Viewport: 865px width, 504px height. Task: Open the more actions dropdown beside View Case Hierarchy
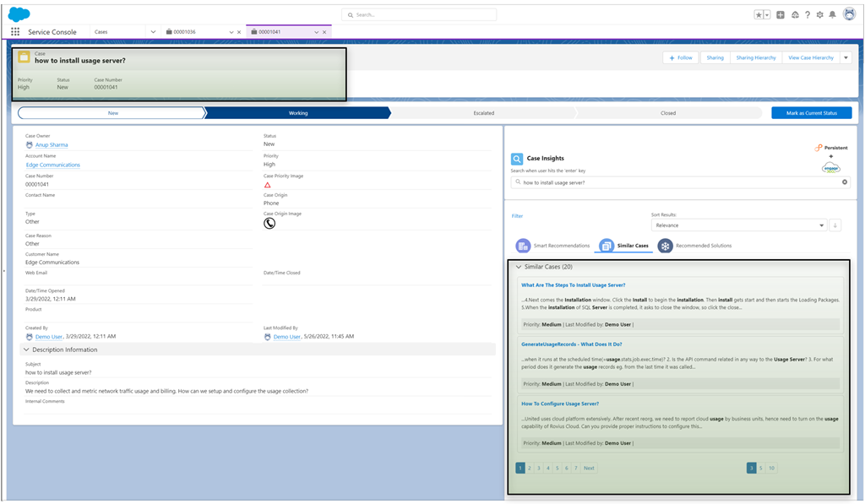[x=846, y=58]
